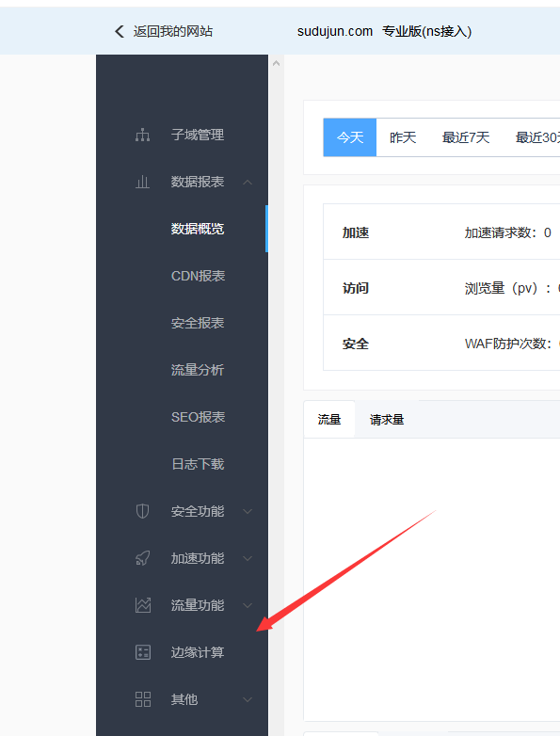Expand the 其他 menu chevron
Screen dimensions: 560x736
tap(248, 699)
